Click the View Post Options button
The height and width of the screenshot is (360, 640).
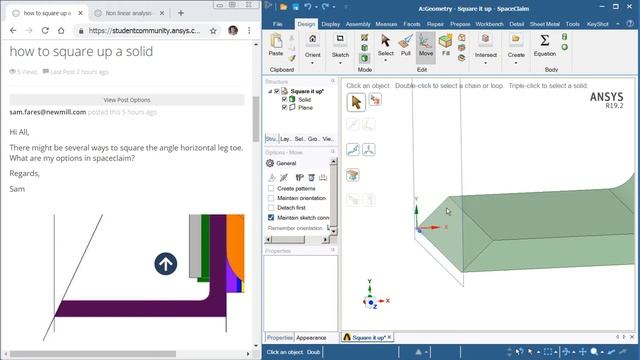coord(127,100)
